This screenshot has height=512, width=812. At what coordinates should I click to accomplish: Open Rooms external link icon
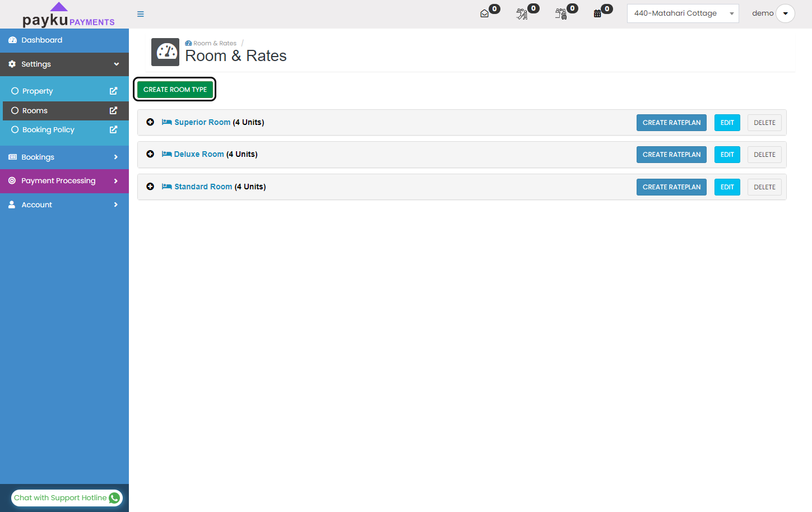(x=113, y=110)
